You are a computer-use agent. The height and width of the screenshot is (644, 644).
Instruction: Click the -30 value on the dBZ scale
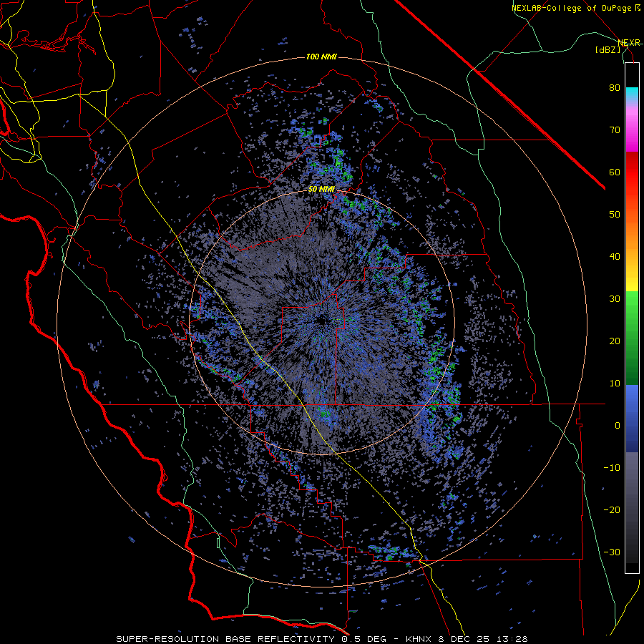click(x=612, y=552)
